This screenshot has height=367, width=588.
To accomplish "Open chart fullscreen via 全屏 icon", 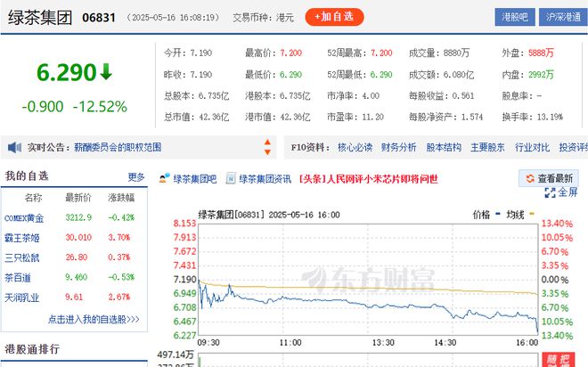I will tap(550, 192).
